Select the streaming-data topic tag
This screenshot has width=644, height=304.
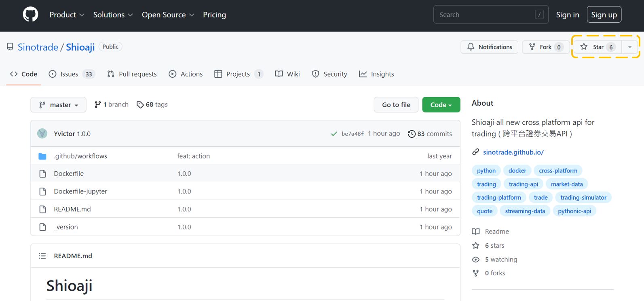[x=525, y=211]
